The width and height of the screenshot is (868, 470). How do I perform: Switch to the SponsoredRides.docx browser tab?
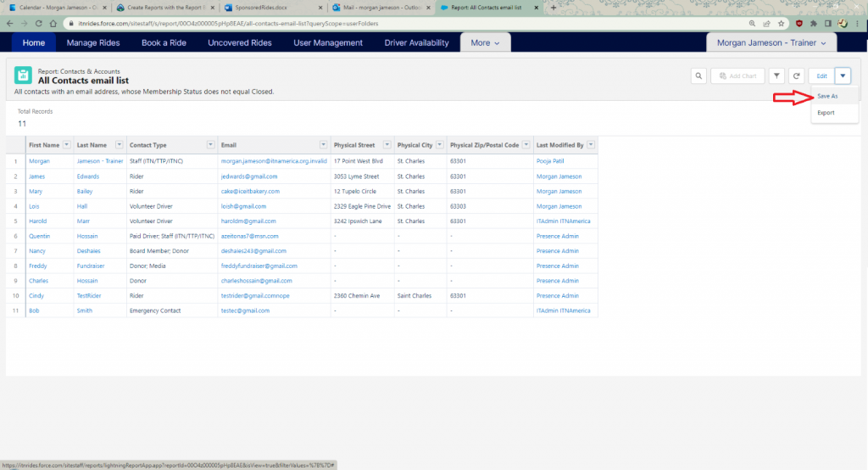coord(267,7)
